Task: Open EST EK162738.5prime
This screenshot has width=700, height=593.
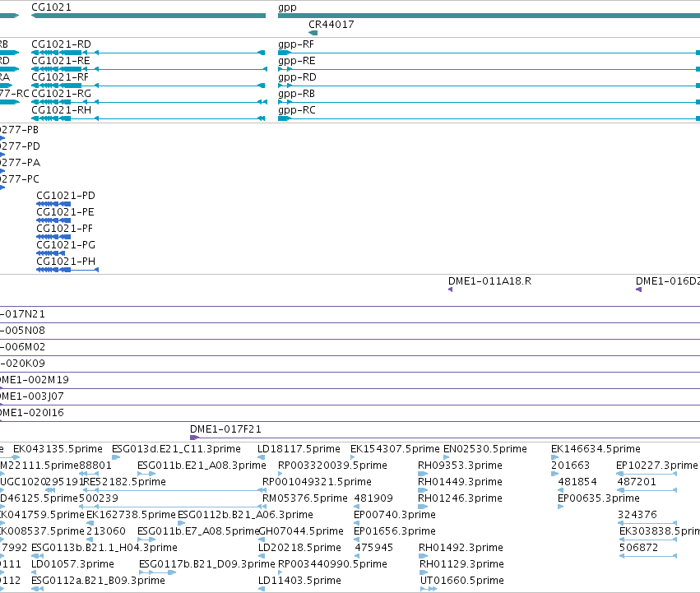Action: (x=131, y=515)
